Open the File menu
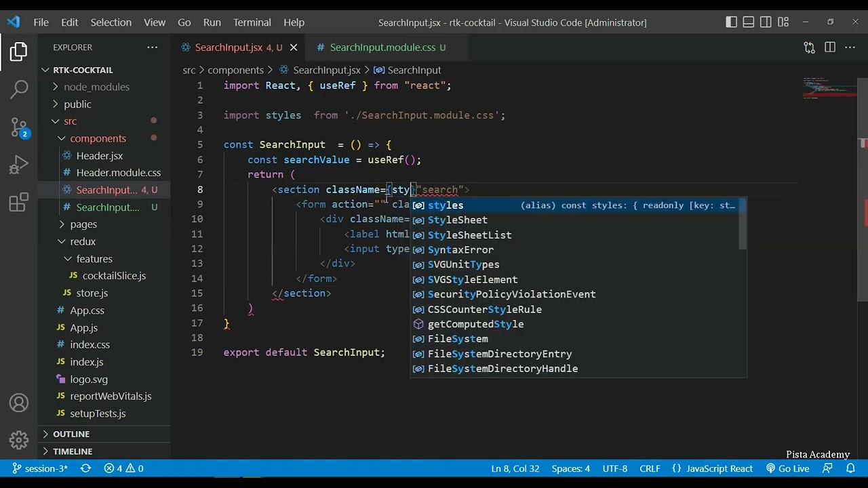This screenshot has width=868, height=488. click(x=41, y=22)
